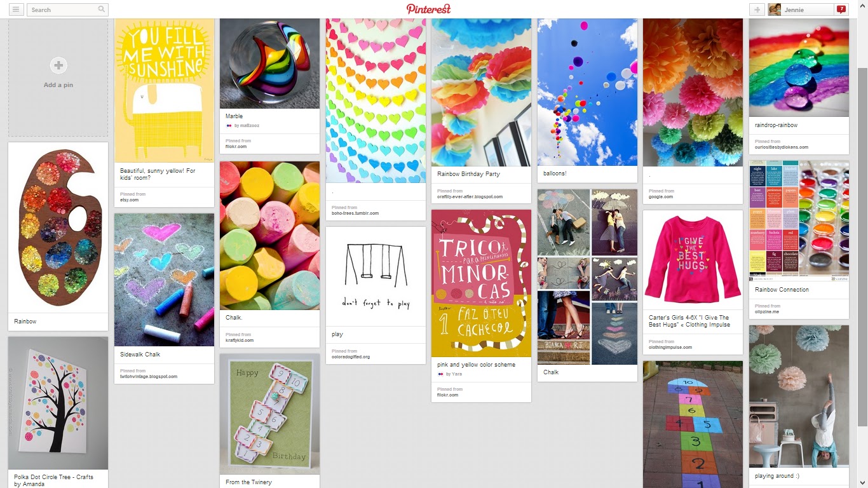Click the Pinterest logo
This screenshot has width=868, height=488.
click(429, 9)
